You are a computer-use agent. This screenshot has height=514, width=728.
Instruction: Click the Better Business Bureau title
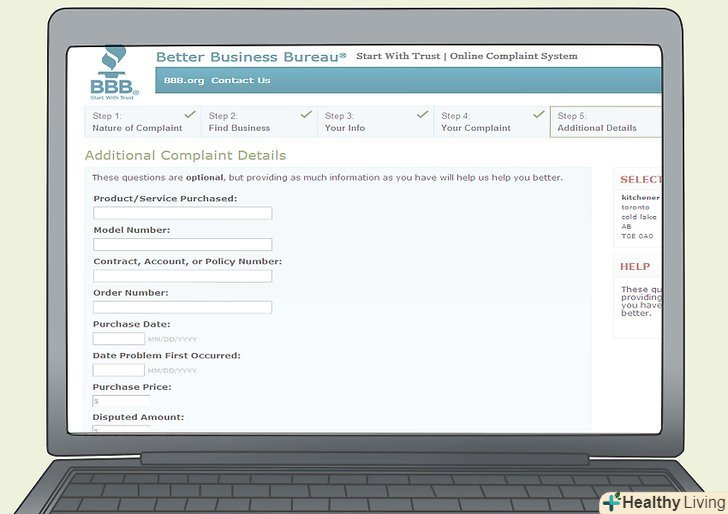[x=251, y=57]
